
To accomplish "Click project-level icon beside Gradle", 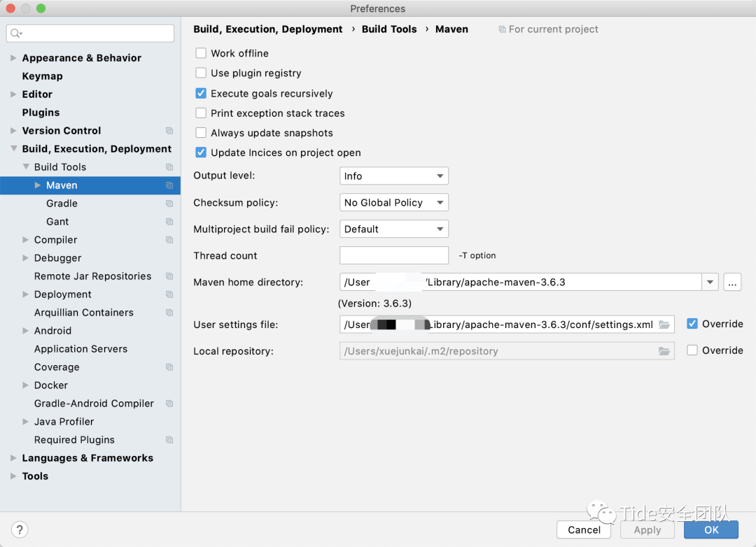I will [x=169, y=204].
